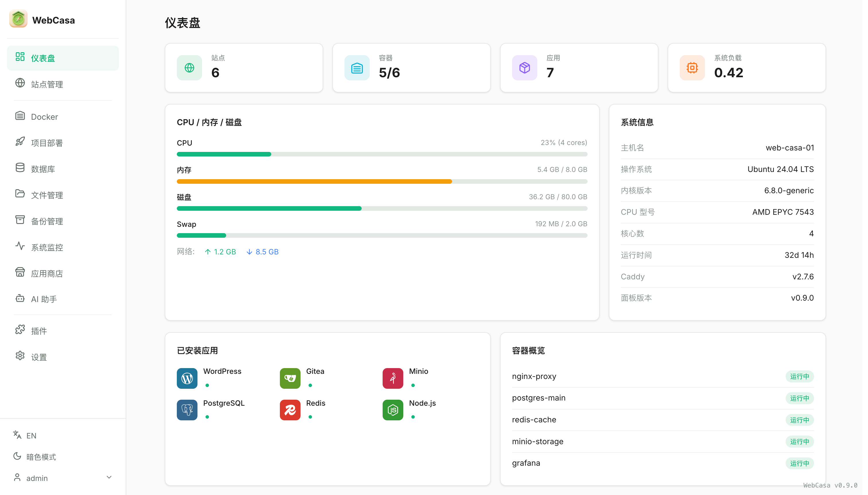Open the Gitea app icon

coord(290,378)
